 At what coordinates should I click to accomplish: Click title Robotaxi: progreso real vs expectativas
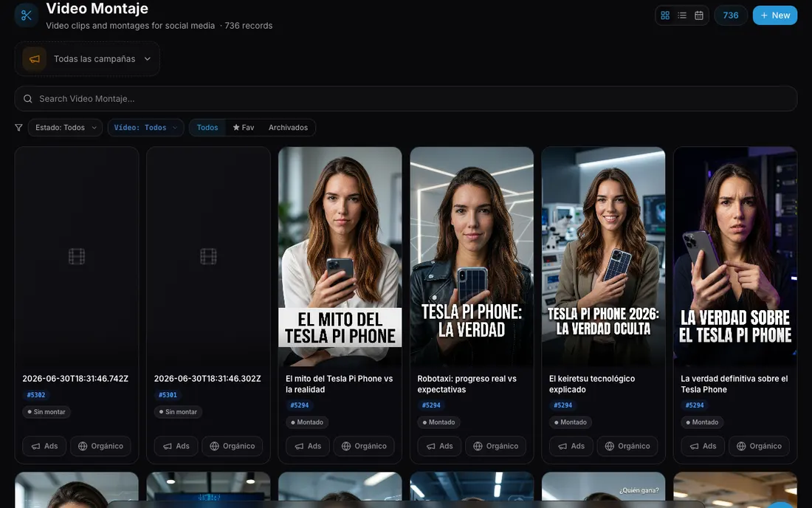467,384
